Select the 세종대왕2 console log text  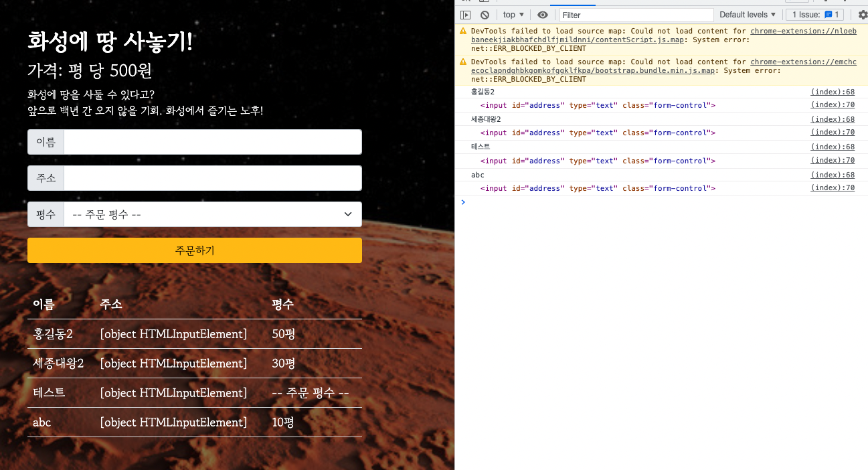point(486,119)
